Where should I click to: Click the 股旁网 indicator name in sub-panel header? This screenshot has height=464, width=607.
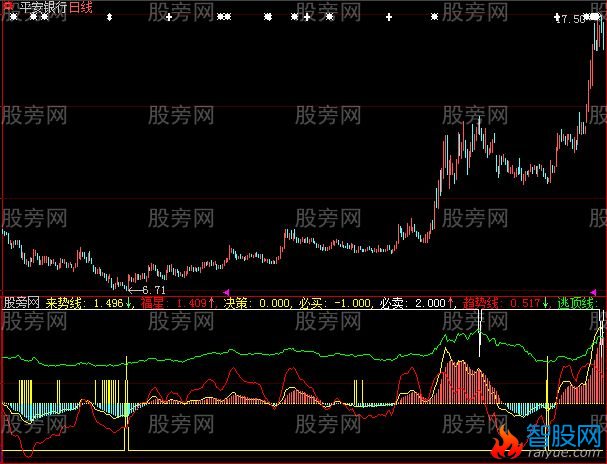21,303
